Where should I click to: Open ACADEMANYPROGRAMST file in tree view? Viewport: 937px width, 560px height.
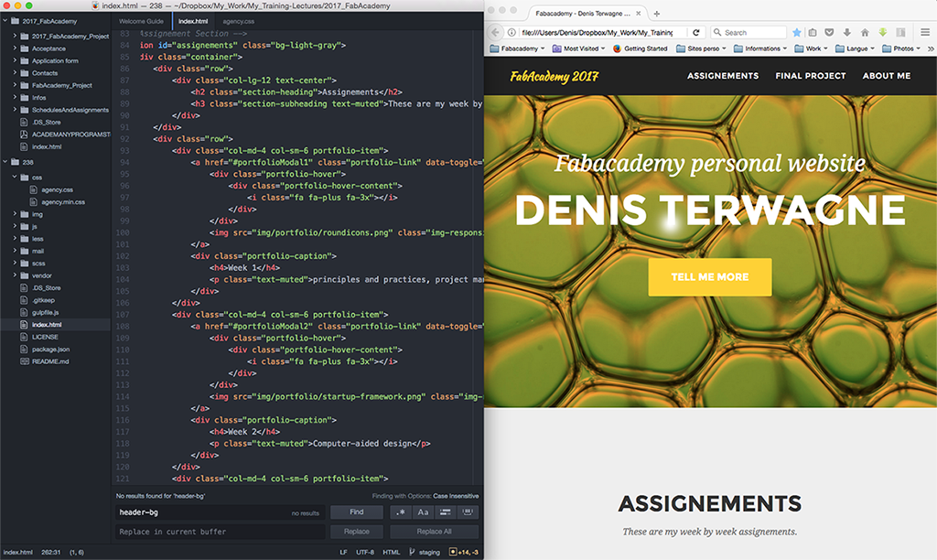[x=70, y=135]
